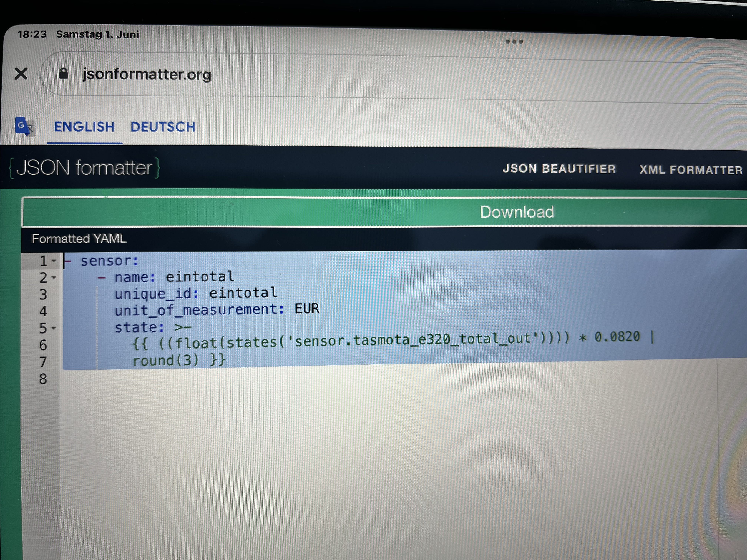Select line number 6 in the gutter

click(x=43, y=345)
